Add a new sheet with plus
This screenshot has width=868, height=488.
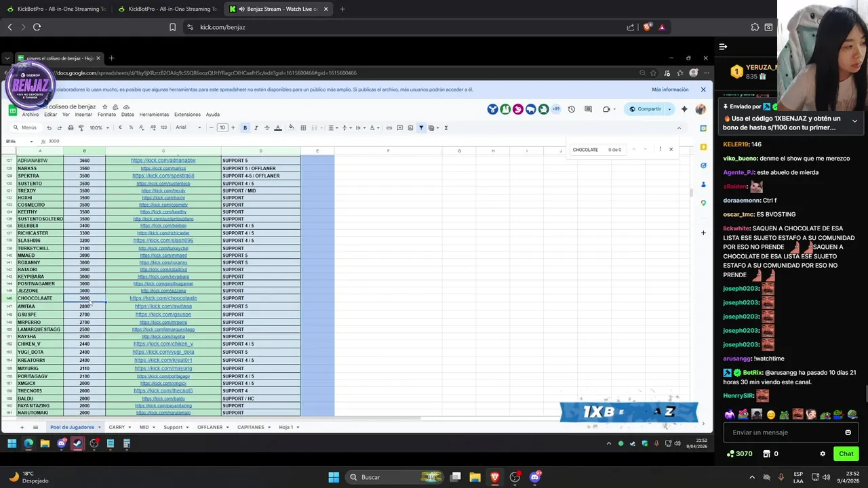pyautogui.click(x=22, y=427)
